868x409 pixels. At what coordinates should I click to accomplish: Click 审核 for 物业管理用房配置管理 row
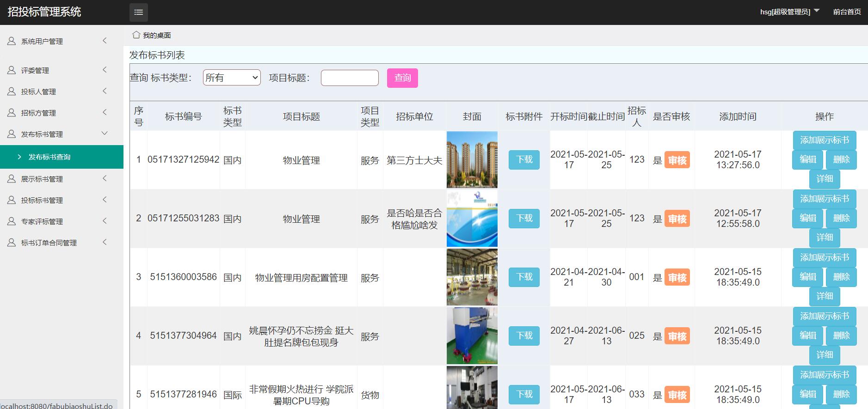click(x=677, y=278)
